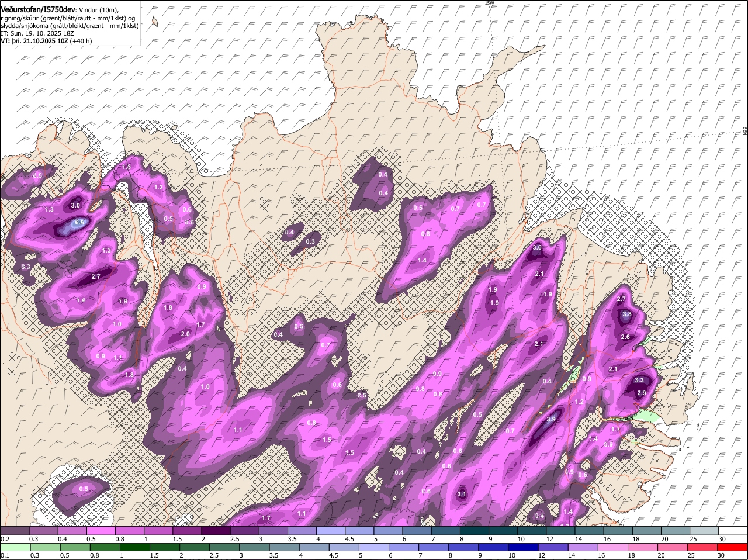The image size is (748, 560).
Task: Click the dusky purple swatch labeled 0.2
Action: click(x=15, y=530)
